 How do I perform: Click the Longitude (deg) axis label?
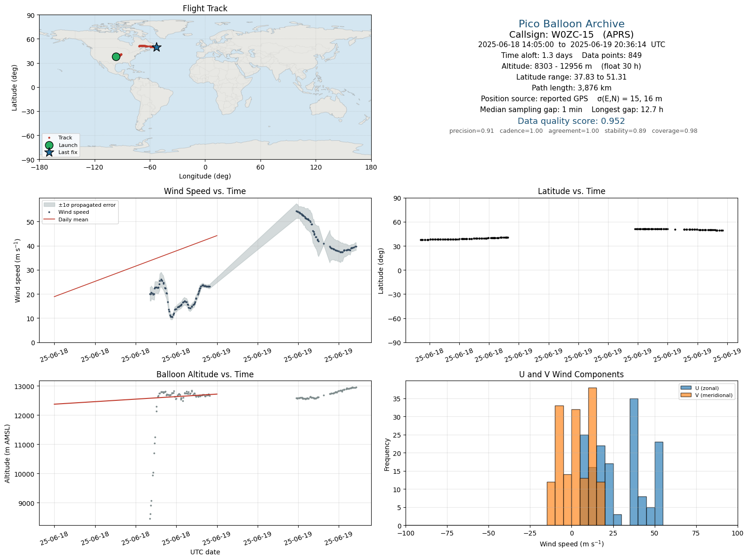(205, 176)
